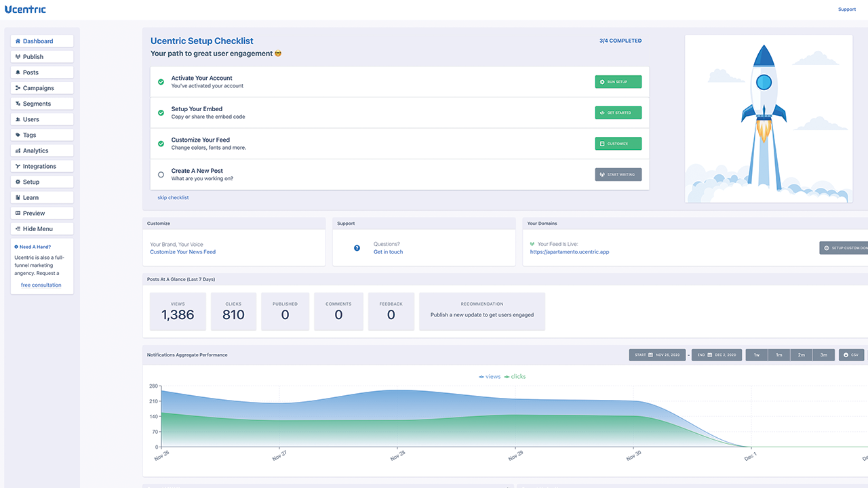This screenshot has width=868, height=488.
Task: Click the Get Started embed button
Action: (x=618, y=113)
